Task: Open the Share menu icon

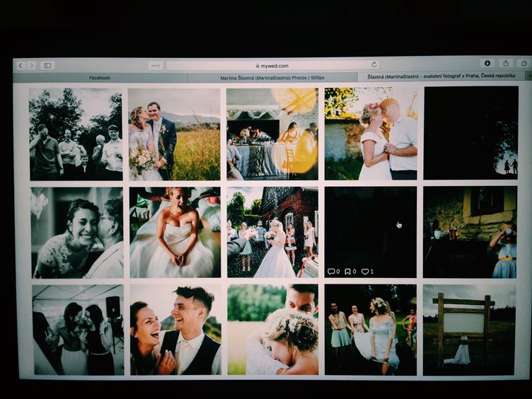Action: pyautogui.click(x=506, y=63)
